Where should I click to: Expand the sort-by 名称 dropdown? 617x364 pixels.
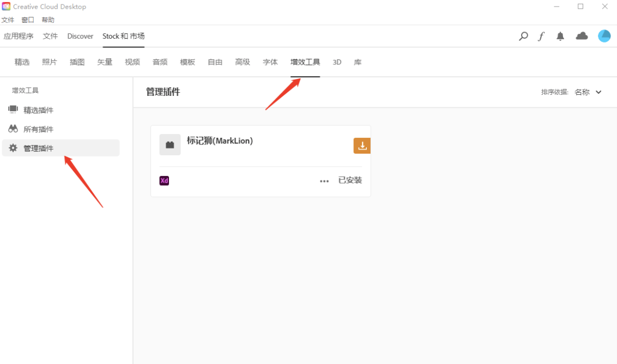pos(588,92)
